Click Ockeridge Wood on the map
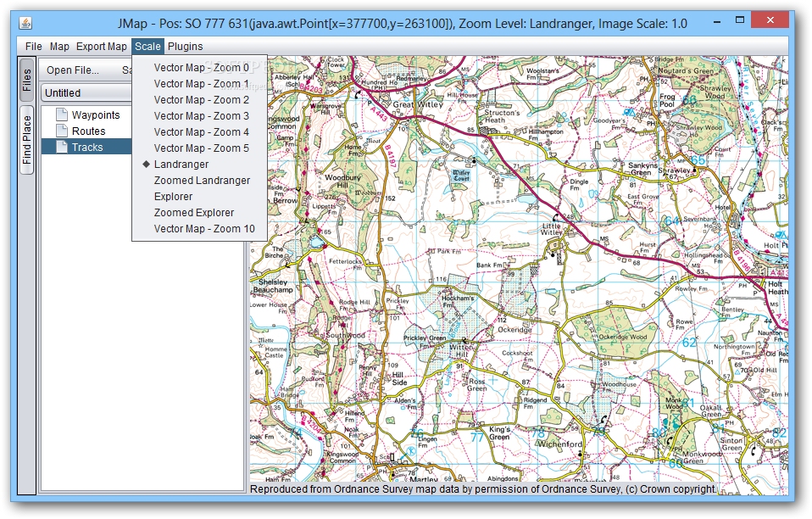 coord(623,337)
